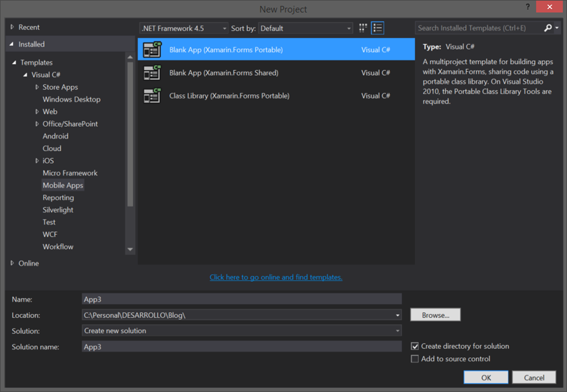Click the Browse... button
The image size is (567, 392).
[435, 314]
